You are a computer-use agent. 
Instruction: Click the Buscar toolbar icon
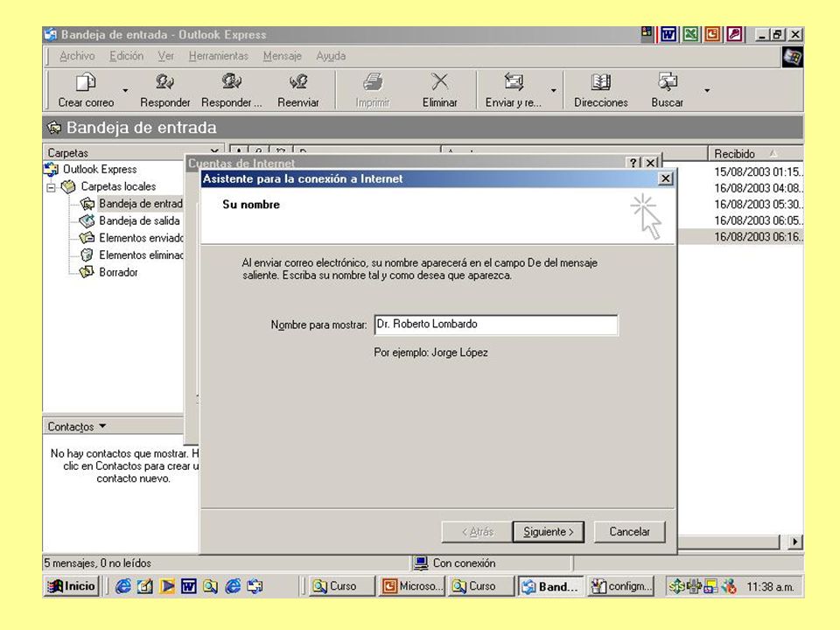coord(668,81)
